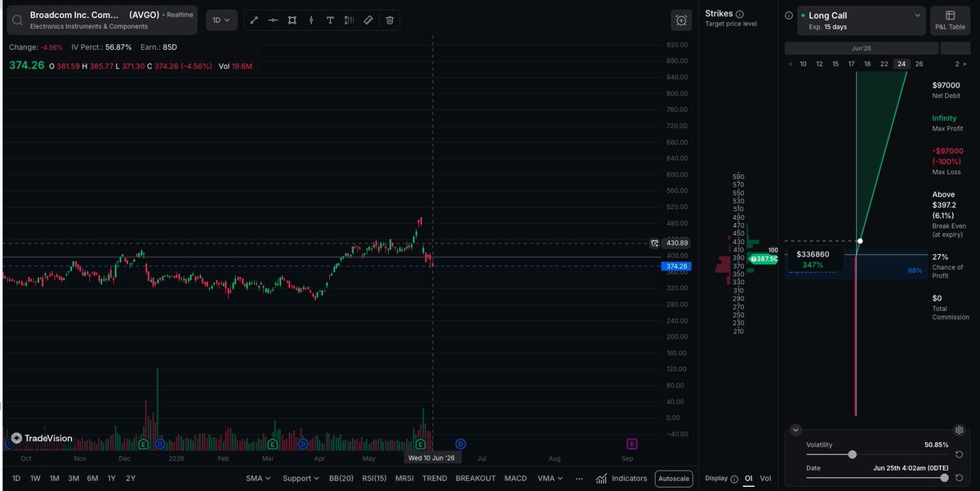Select expiration date 10
980x491 pixels.
804,64
